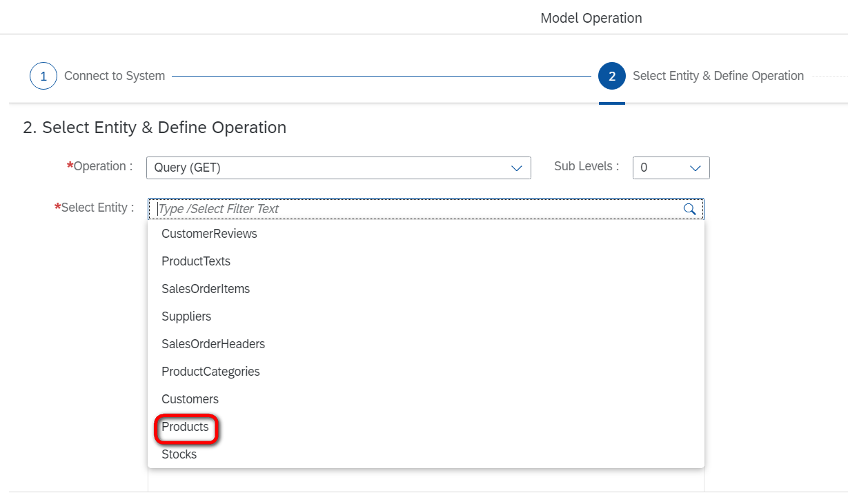Pick SalesOrderItems in the dropdown list
The image size is (848, 504).
[x=206, y=289]
